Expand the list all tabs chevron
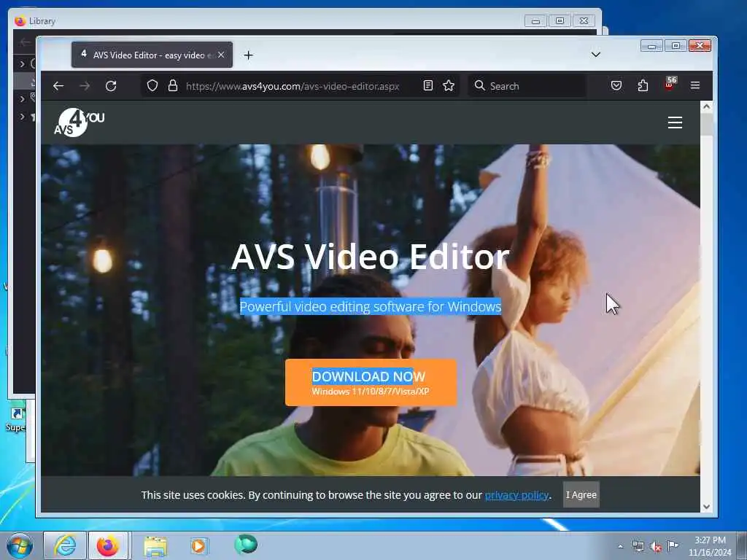The height and width of the screenshot is (560, 747). click(x=595, y=55)
